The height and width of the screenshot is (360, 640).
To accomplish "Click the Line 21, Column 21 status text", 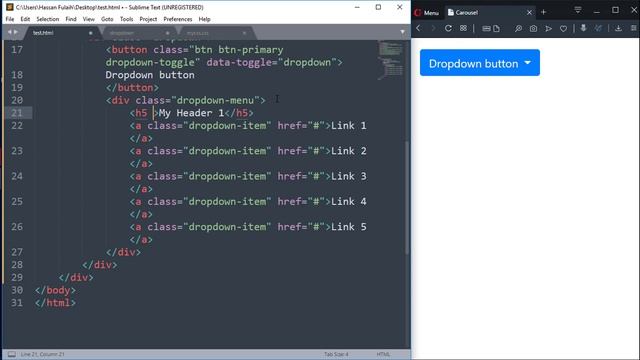I will click(42, 354).
